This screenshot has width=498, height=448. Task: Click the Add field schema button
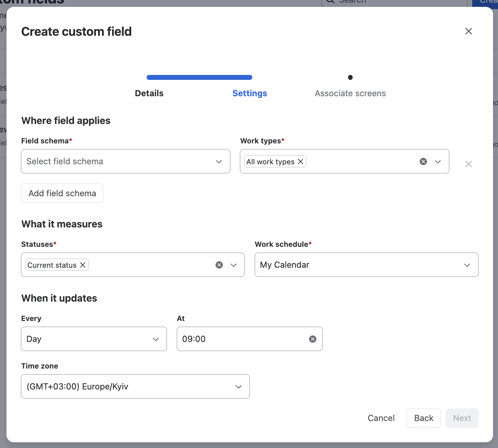point(62,193)
